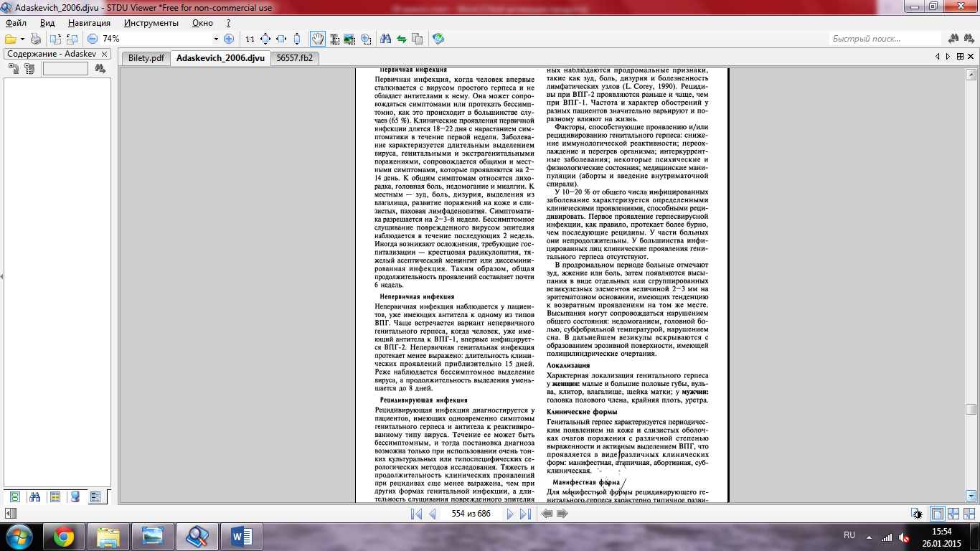
Task: Click the Open file folder icon
Action: (x=10, y=39)
